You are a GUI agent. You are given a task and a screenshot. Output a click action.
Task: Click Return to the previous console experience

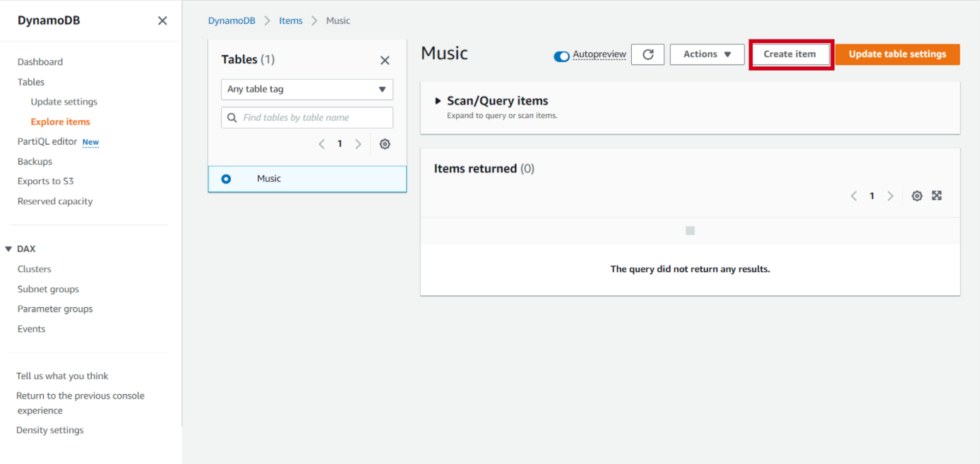coord(80,403)
